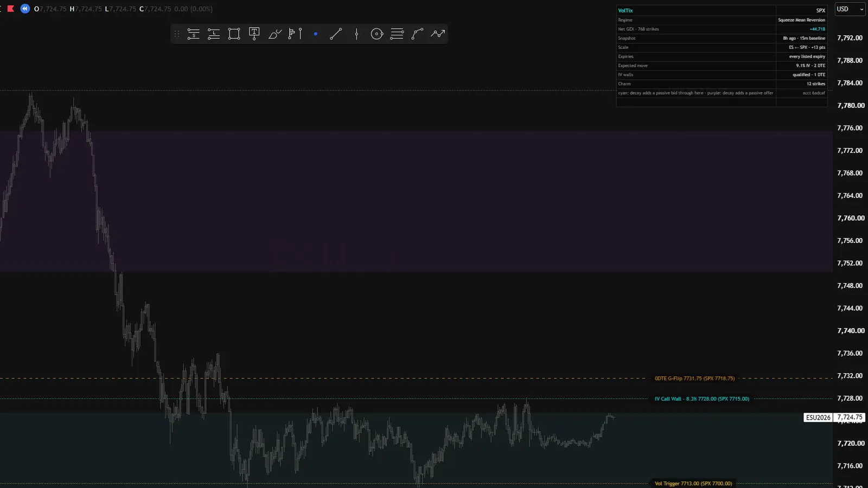Click the red flag icon
The width and height of the screenshot is (868, 488).
pos(10,9)
